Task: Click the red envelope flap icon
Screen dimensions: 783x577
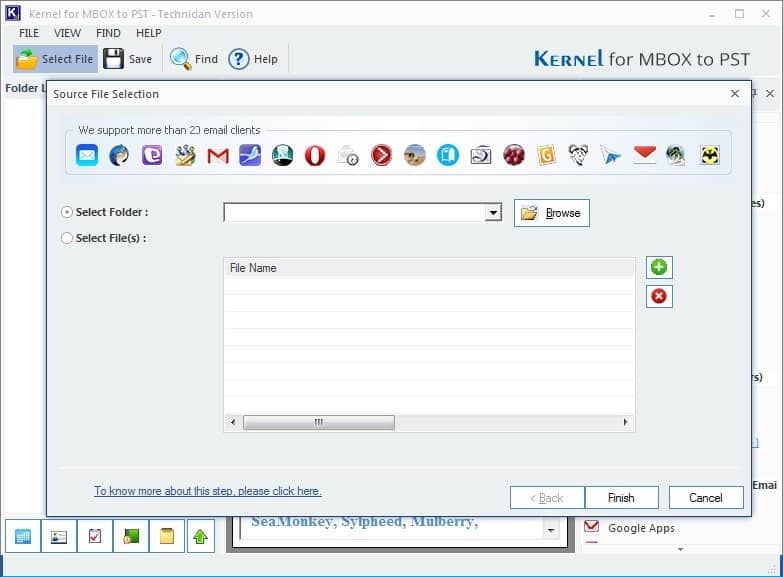Action: (x=644, y=155)
